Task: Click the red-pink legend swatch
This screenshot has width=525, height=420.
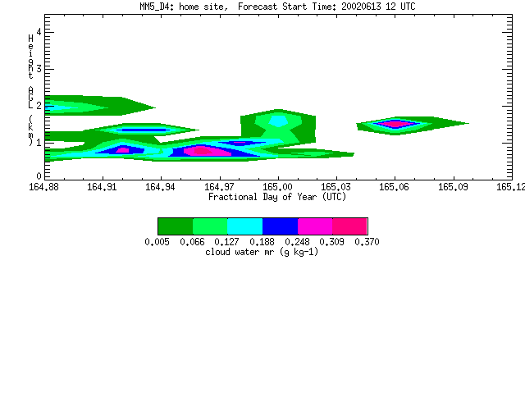Action: (x=350, y=226)
